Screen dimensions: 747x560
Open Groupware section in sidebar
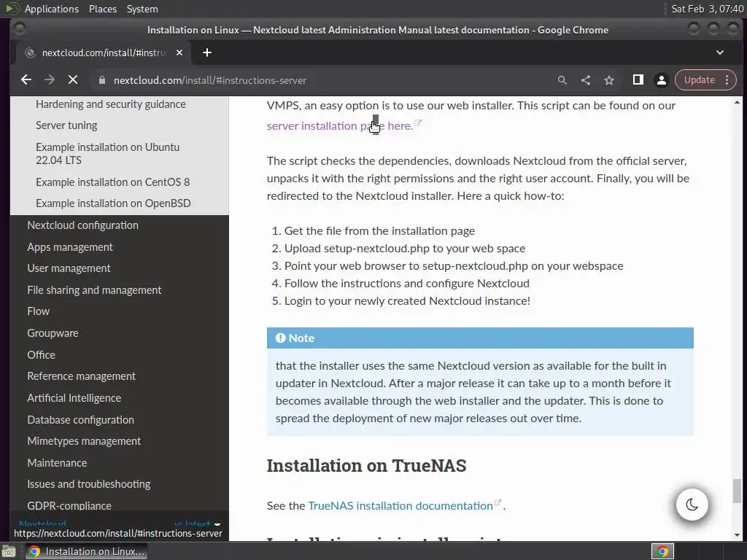(53, 332)
